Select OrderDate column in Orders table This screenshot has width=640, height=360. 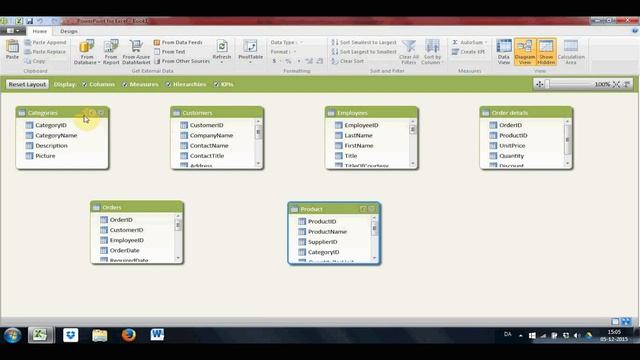click(x=124, y=251)
